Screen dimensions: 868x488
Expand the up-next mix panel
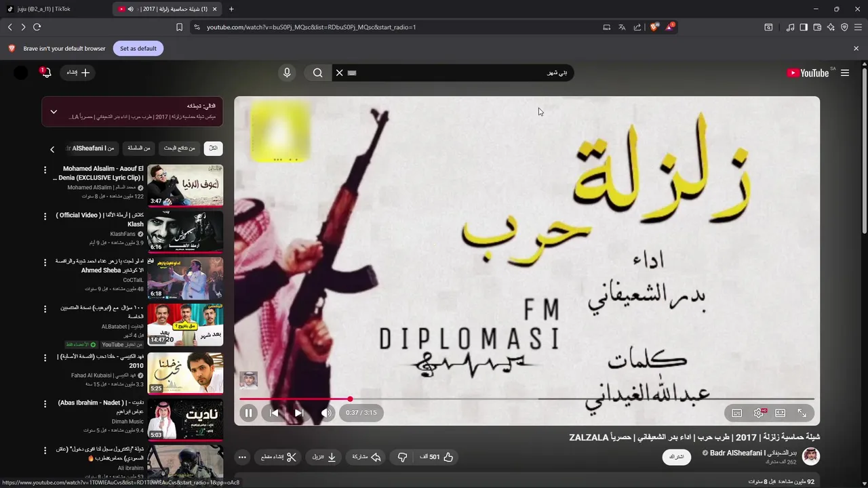pyautogui.click(x=54, y=112)
